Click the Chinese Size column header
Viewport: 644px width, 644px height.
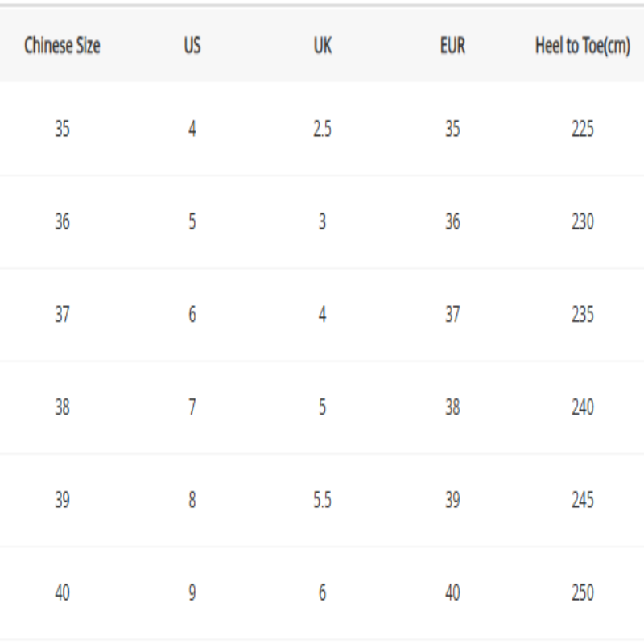[62, 46]
